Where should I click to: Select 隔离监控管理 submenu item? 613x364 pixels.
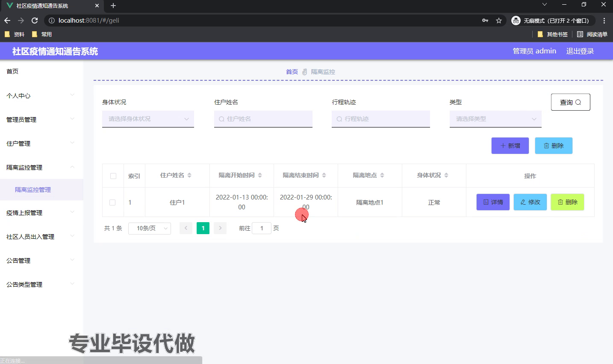pyautogui.click(x=41, y=190)
